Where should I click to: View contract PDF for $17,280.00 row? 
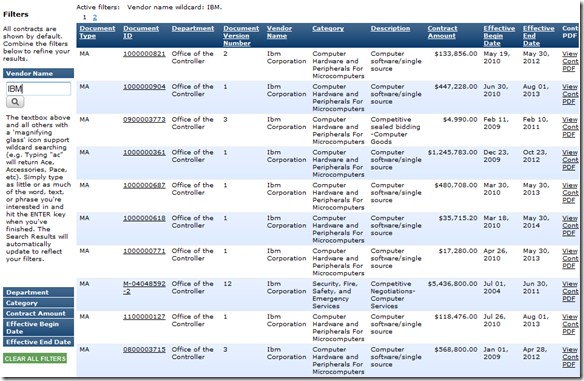click(x=570, y=258)
